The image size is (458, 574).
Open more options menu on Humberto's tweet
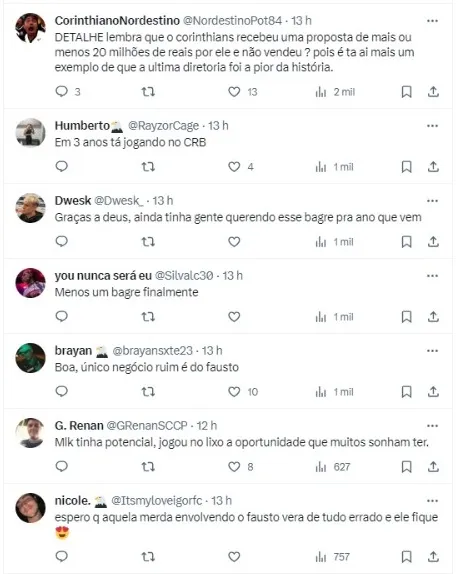click(x=432, y=126)
